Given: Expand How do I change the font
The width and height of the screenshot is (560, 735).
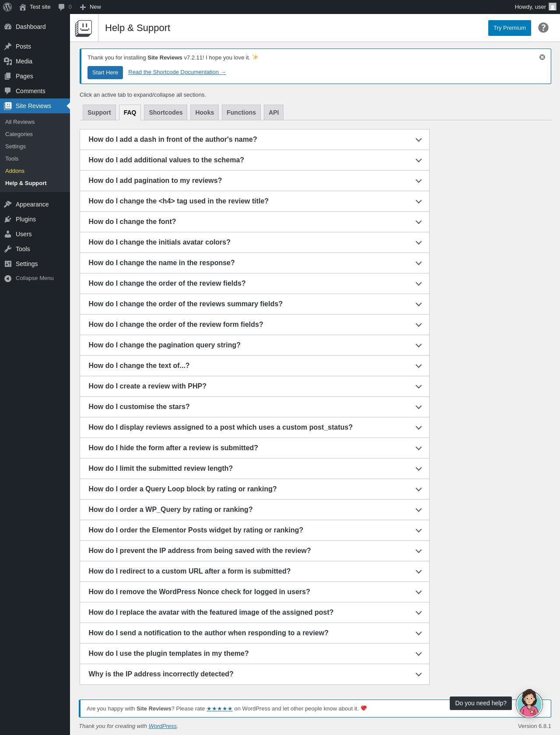Looking at the screenshot, I should coord(255,222).
